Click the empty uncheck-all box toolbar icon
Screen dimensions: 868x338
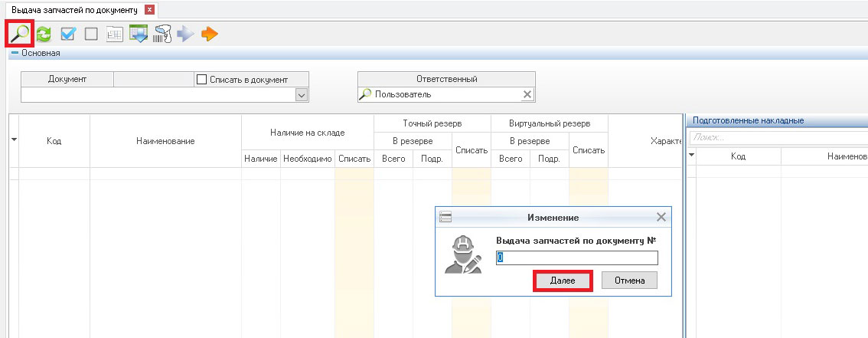click(91, 34)
